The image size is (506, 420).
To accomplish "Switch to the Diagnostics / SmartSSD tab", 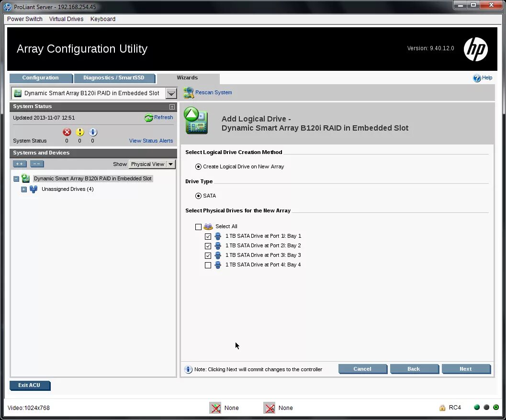I will click(x=114, y=78).
